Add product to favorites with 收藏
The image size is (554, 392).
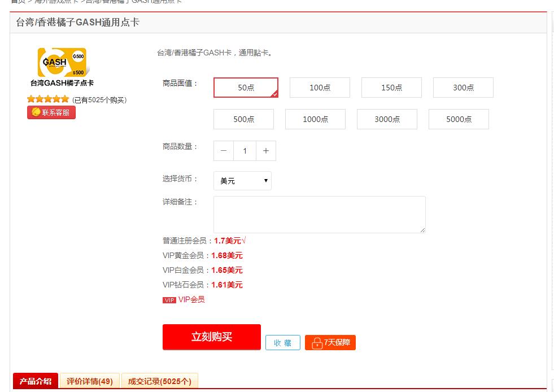(x=283, y=342)
